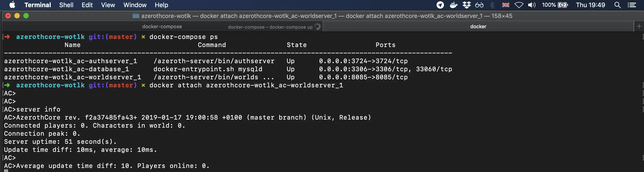
Task: Open the Apple menu
Action: pos(12,5)
